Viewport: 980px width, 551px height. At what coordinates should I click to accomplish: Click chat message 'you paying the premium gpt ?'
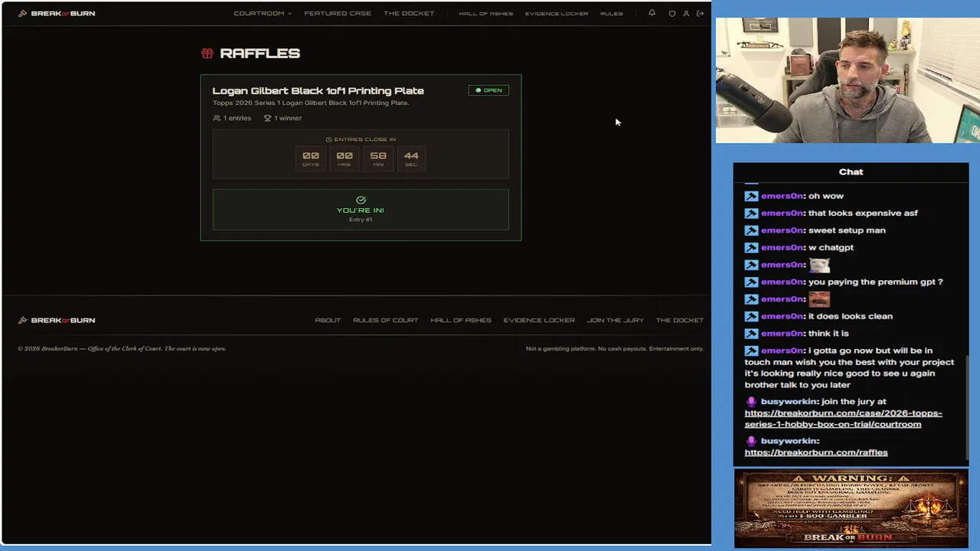tap(876, 282)
